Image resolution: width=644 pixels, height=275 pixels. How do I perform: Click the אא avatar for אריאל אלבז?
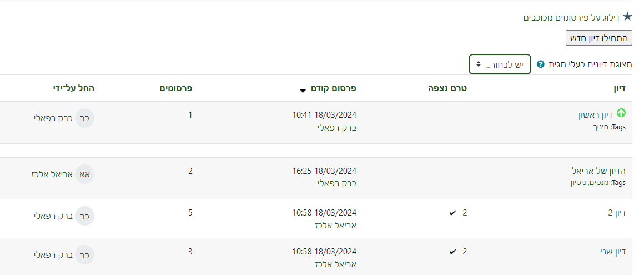pos(84,174)
